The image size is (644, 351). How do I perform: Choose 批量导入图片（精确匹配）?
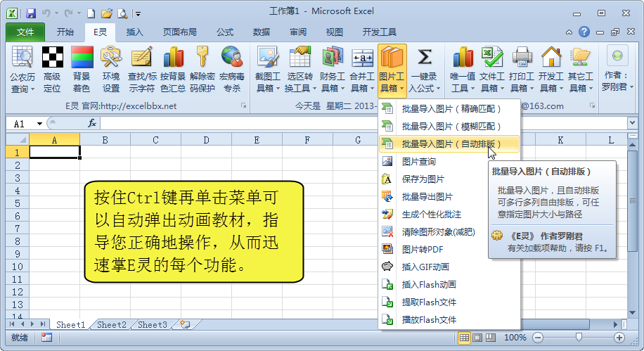[x=449, y=109]
